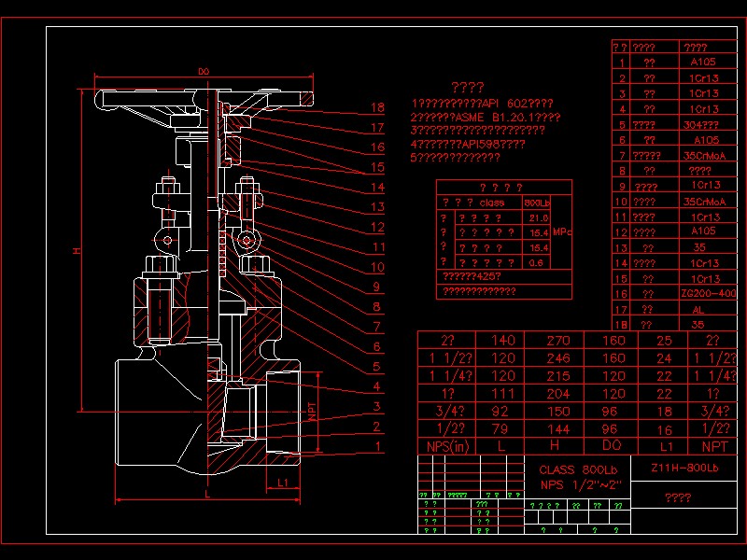Select callout number 6 beside the valve drawing

tap(377, 346)
